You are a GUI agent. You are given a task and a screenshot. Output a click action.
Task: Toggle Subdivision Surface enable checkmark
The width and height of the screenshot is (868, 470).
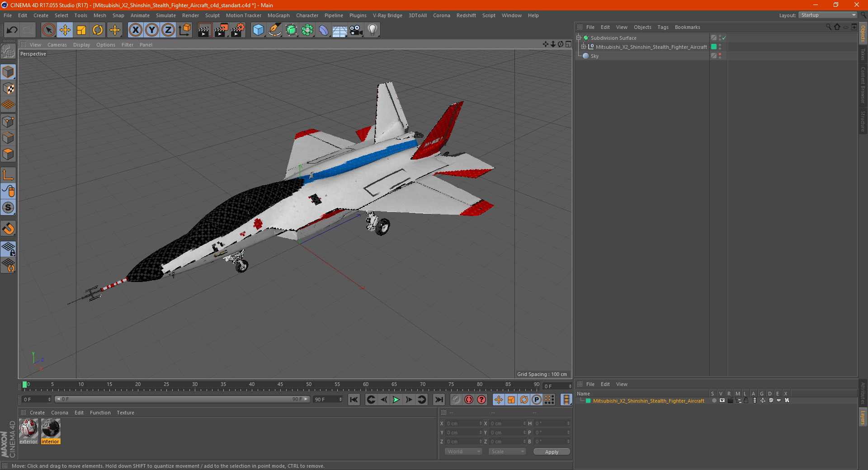(x=724, y=38)
